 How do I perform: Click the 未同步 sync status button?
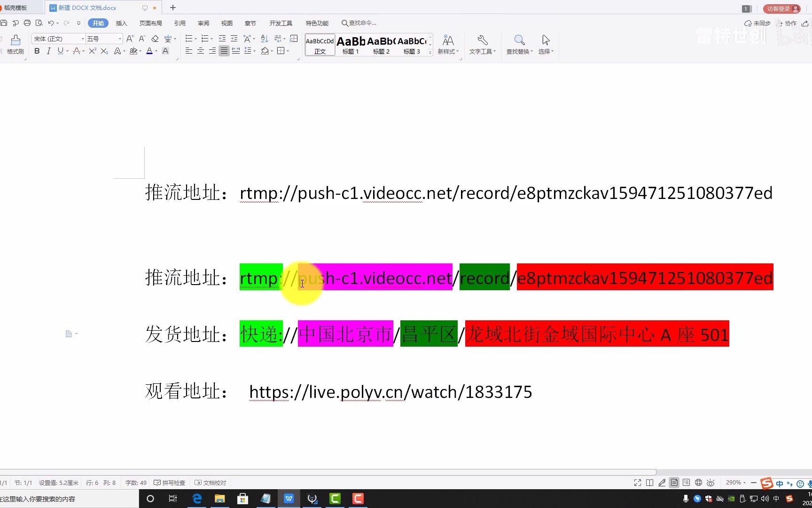point(757,23)
